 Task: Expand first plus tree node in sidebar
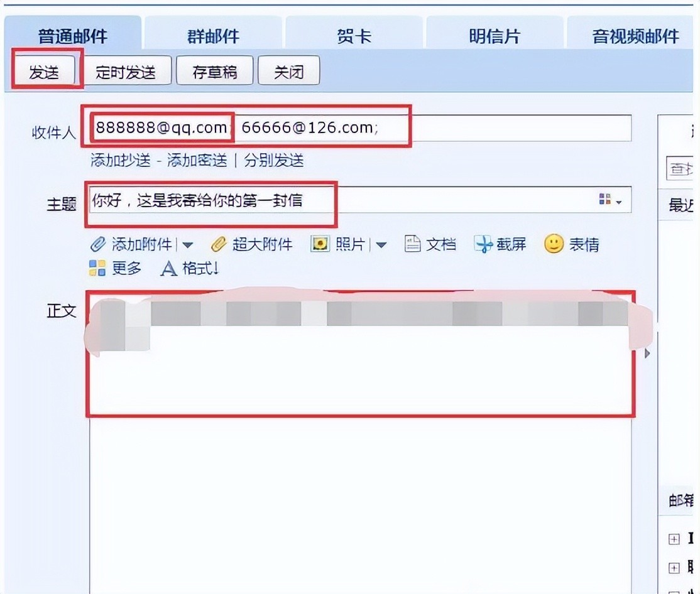coord(674,539)
